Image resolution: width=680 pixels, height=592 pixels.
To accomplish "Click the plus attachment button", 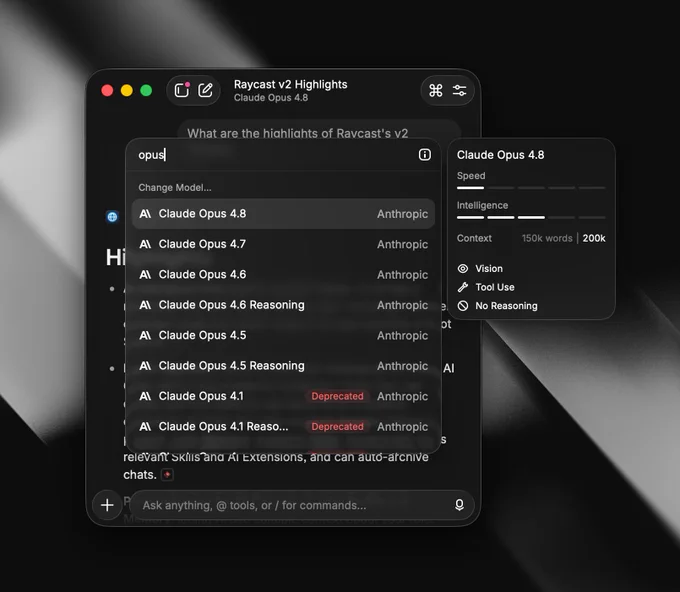I will coord(107,505).
